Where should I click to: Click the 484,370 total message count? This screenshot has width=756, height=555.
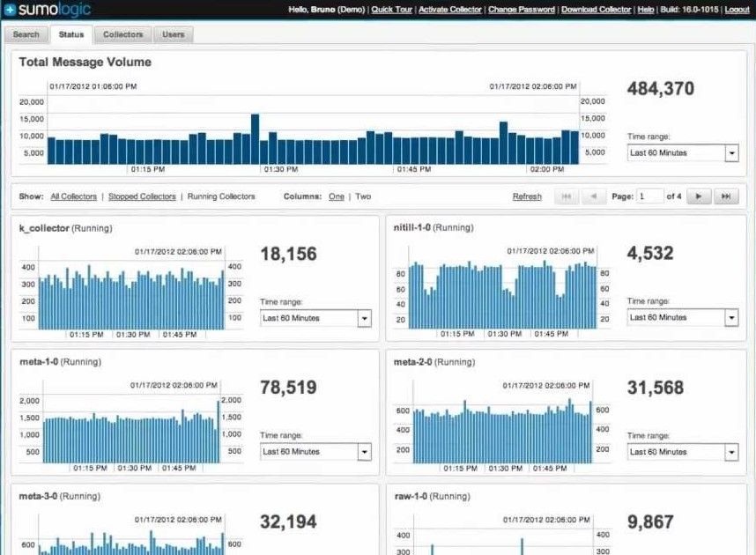(x=661, y=89)
